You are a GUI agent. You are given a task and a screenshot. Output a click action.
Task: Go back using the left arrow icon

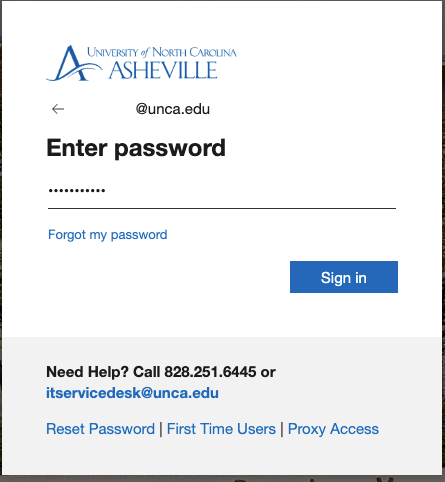click(x=58, y=109)
